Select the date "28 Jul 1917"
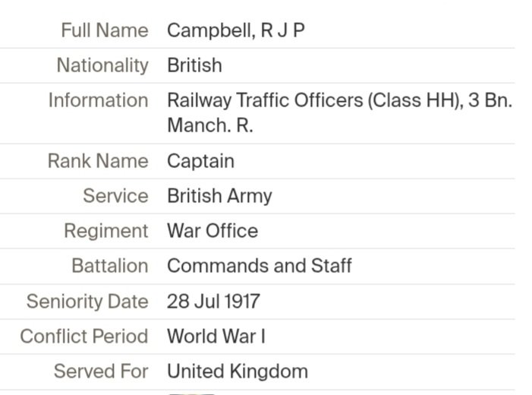 213,302
